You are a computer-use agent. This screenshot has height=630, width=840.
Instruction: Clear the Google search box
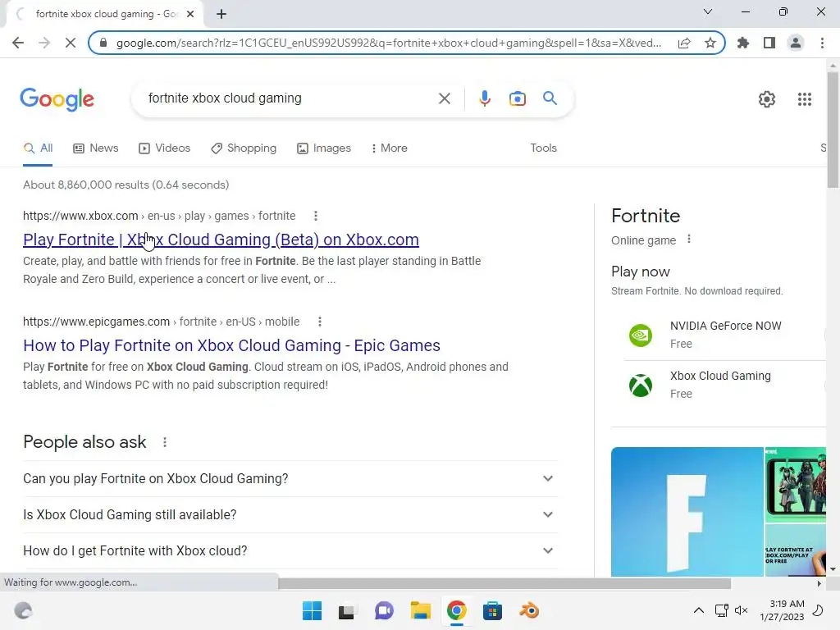pos(444,98)
